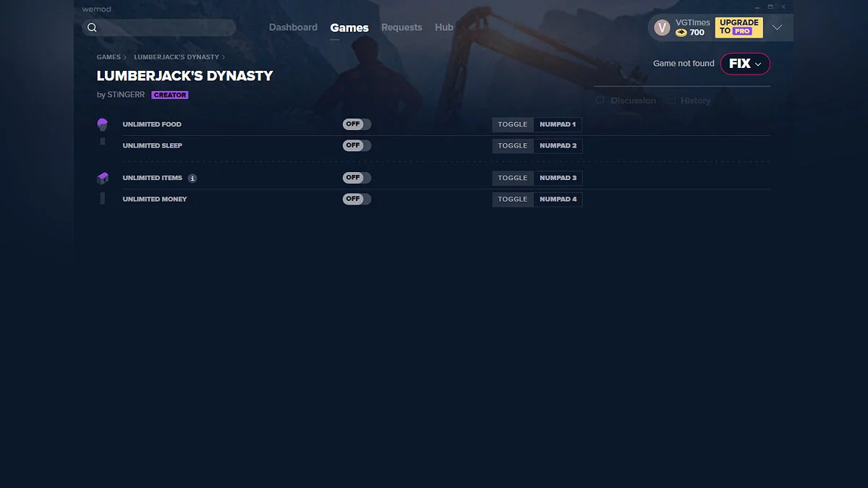Switch to the Hub tab

[444, 27]
